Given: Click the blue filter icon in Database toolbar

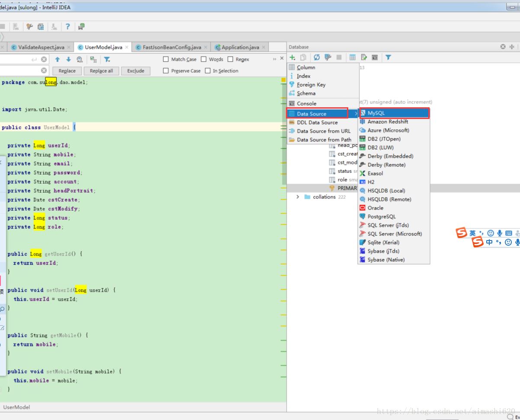Looking at the screenshot, I should click(388, 57).
